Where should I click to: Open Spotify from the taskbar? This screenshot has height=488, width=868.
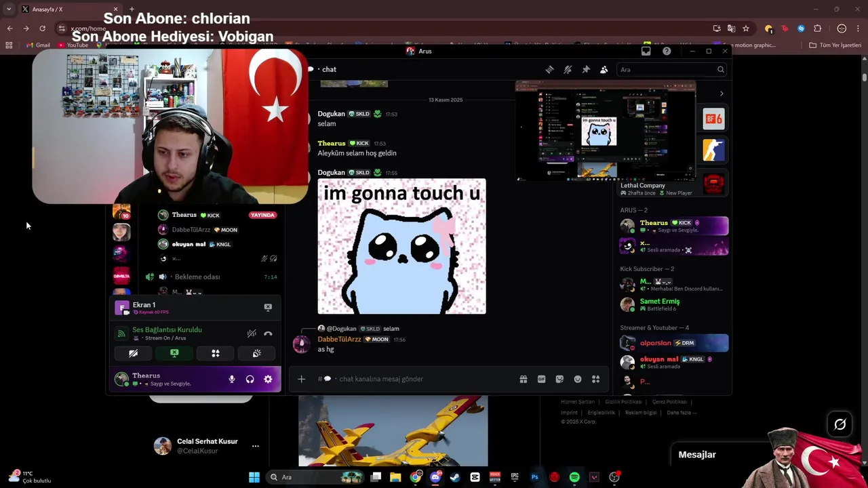pos(574,477)
